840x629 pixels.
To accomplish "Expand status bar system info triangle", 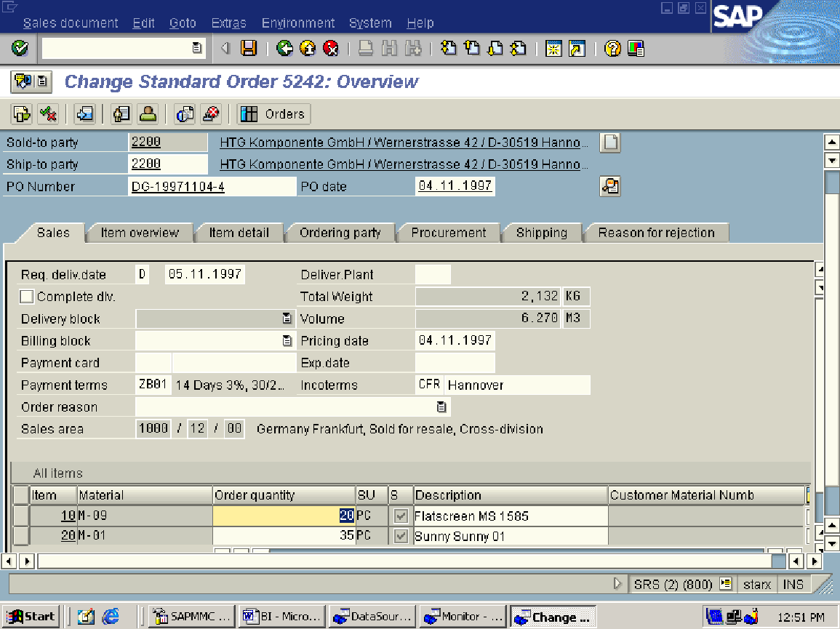I will coord(617,583).
